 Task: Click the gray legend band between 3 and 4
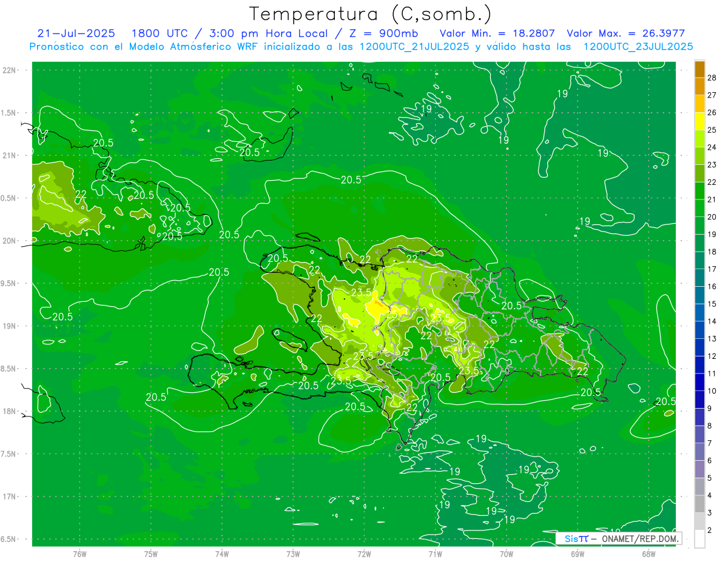coord(699,504)
